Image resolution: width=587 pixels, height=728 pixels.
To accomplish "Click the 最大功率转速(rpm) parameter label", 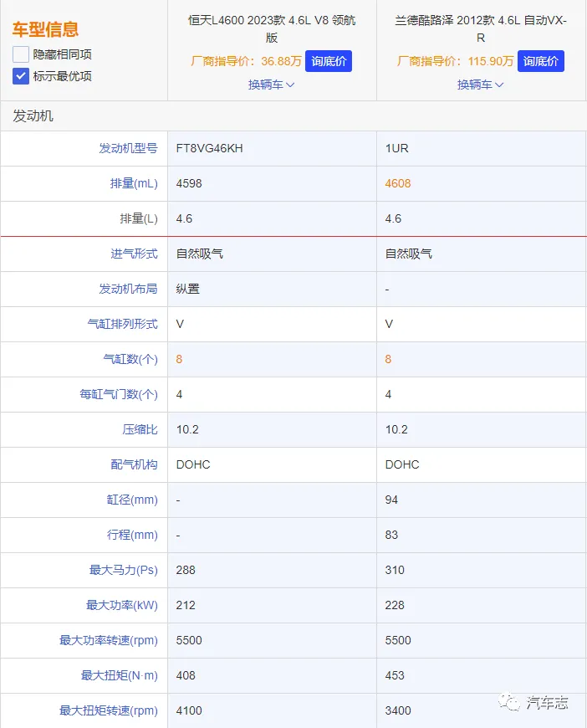I will click(x=109, y=640).
